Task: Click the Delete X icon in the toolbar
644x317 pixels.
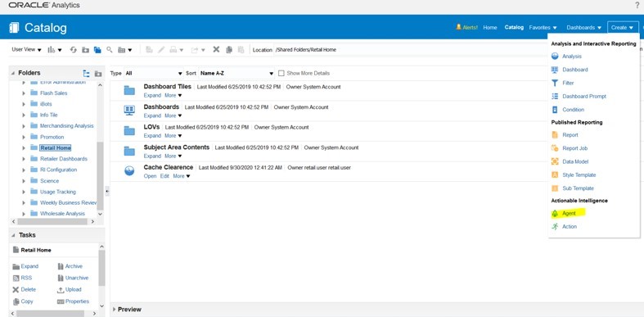Action: coord(216,49)
